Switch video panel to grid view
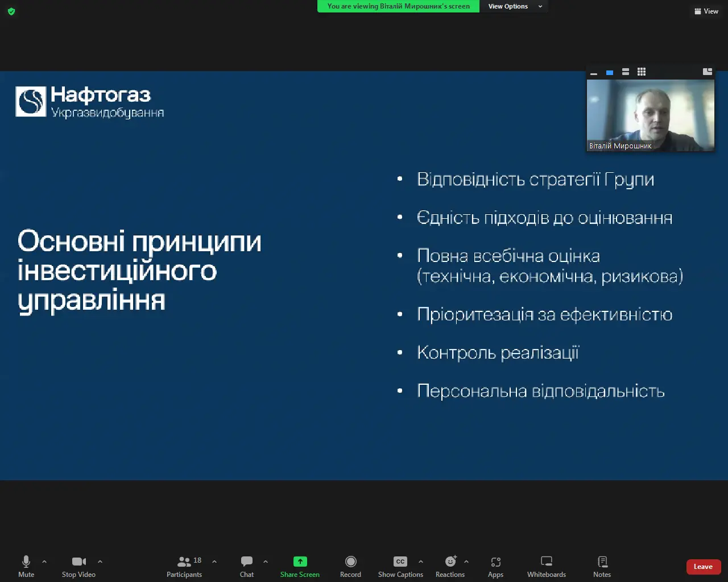 click(x=642, y=72)
